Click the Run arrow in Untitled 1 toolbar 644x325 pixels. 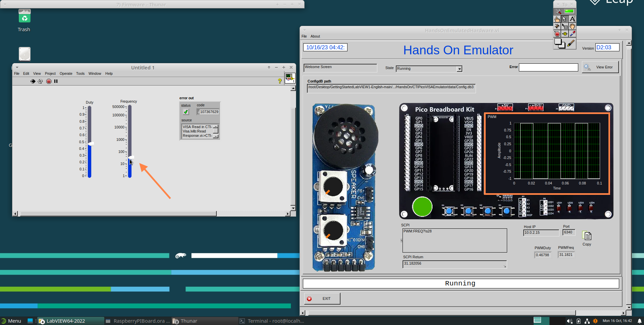pos(33,81)
